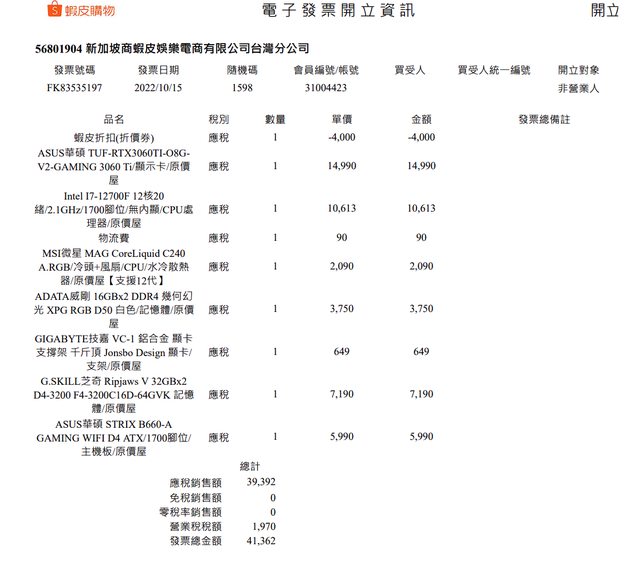
Task: Select the ASUS TUF-RTX3060TI graphics card item
Action: tap(114, 166)
